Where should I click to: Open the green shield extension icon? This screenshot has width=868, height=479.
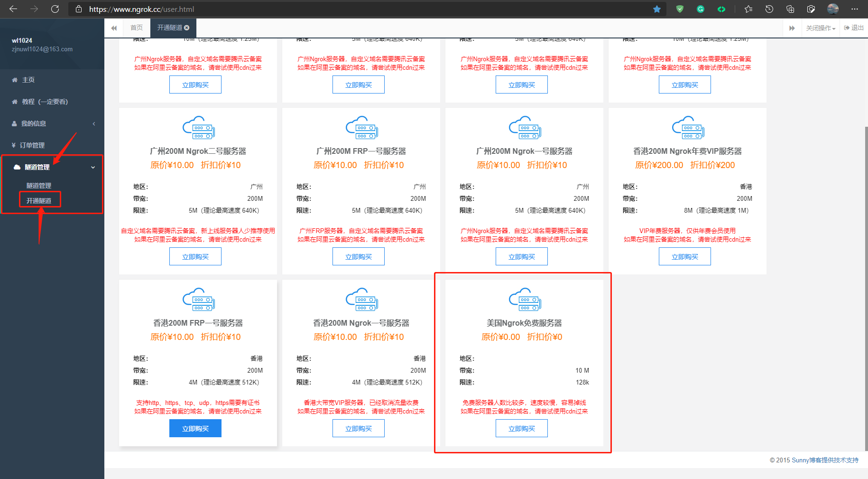coord(680,9)
